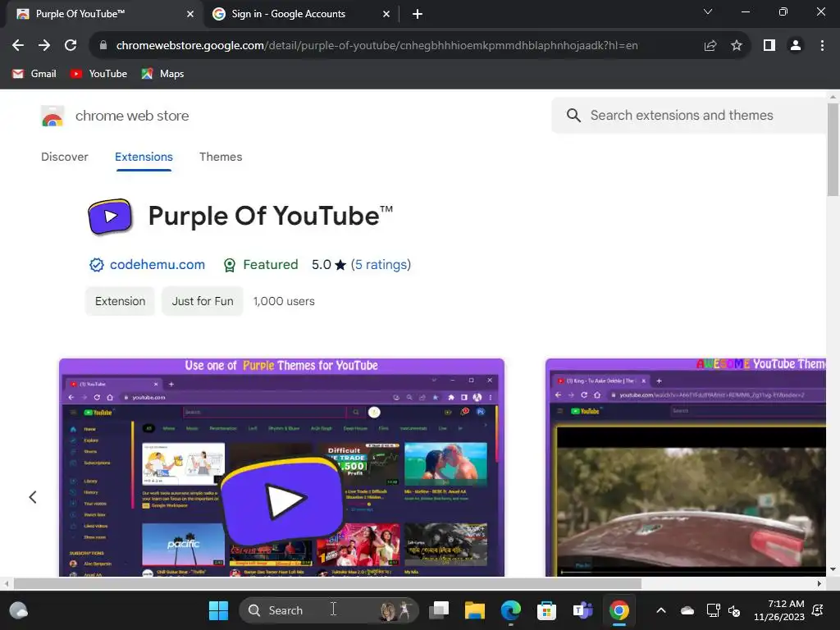Click the Featured badge
This screenshot has width=840, height=630.
click(261, 265)
